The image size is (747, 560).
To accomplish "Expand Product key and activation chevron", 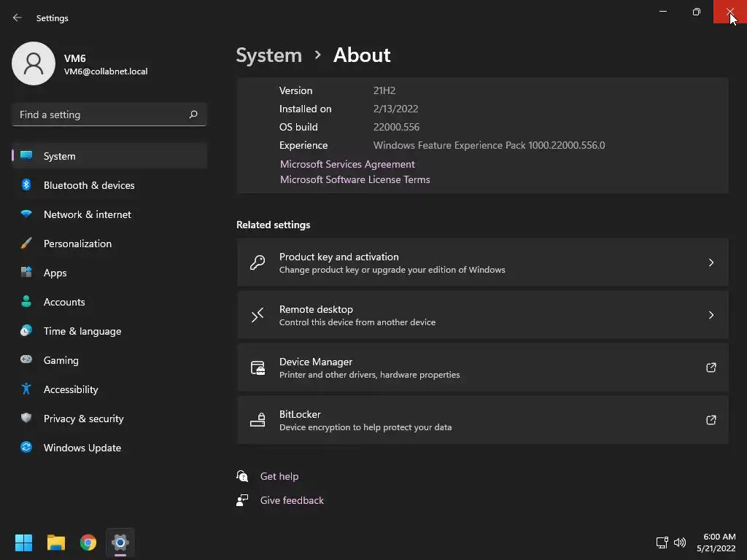I will 711,262.
